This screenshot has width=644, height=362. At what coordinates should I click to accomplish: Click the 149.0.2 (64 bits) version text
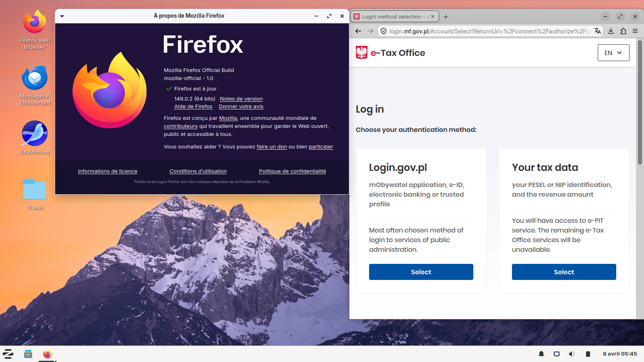click(x=195, y=99)
